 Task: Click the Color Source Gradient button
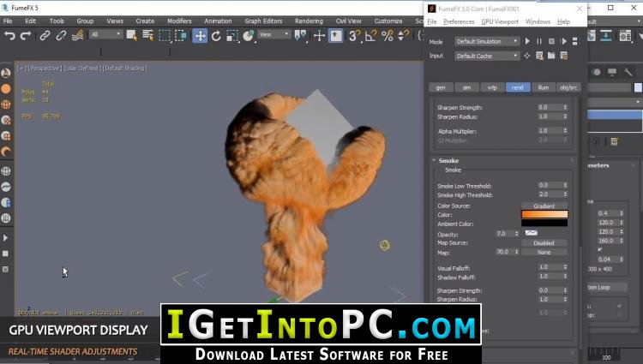pos(544,206)
